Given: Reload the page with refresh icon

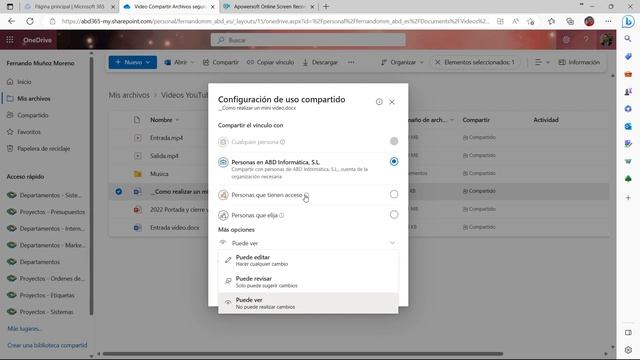Looking at the screenshot, I should 30,21.
